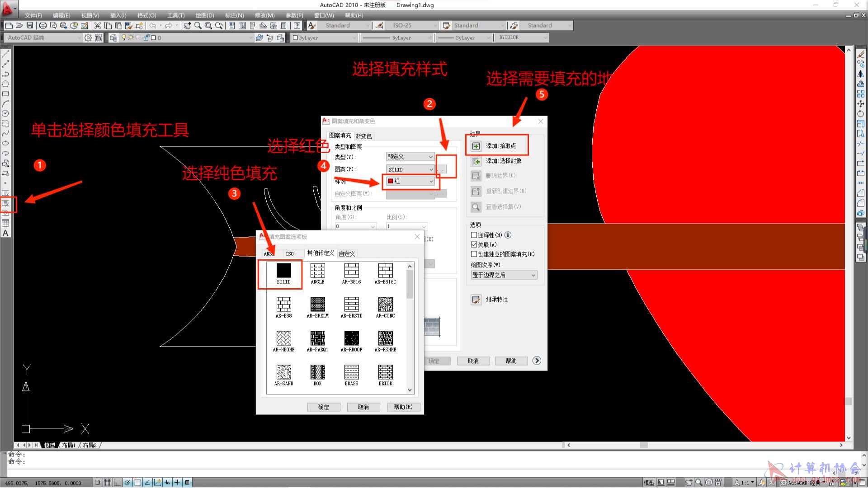The width and height of the screenshot is (868, 488).
Task: Open the Draw order dropdown
Action: click(x=504, y=275)
